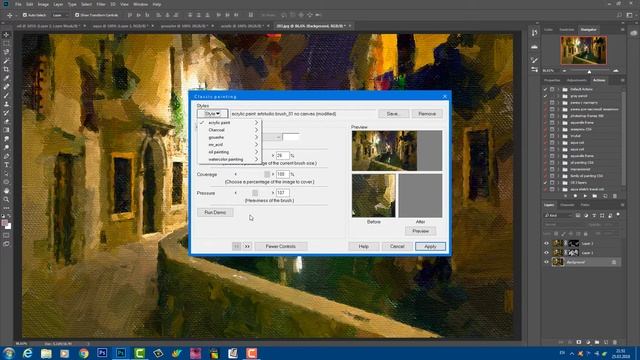Toggle the layer filter on/off switch
This screenshot has width=640, height=360.
(618, 215)
